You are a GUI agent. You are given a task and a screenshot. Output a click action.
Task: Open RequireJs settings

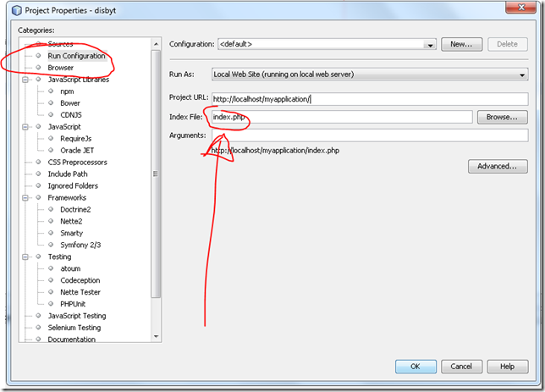pyautogui.click(x=76, y=139)
